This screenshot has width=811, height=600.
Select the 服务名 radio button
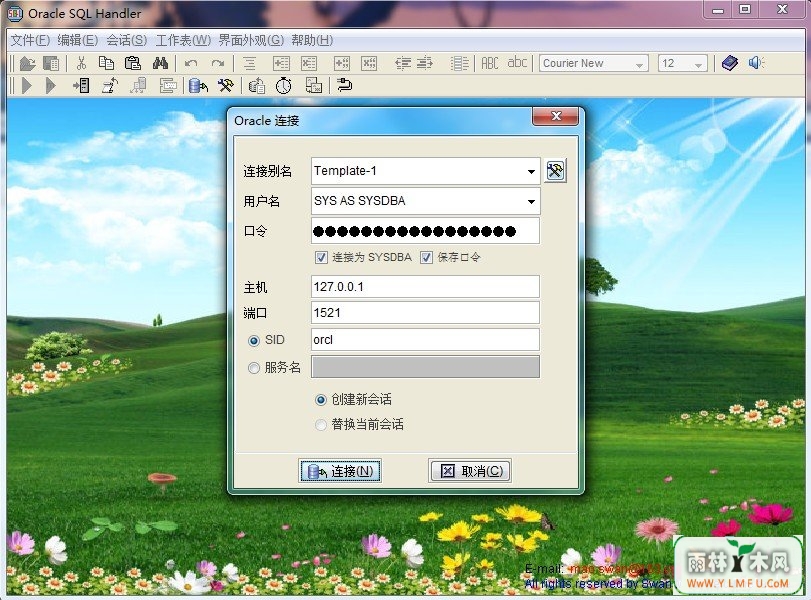253,368
